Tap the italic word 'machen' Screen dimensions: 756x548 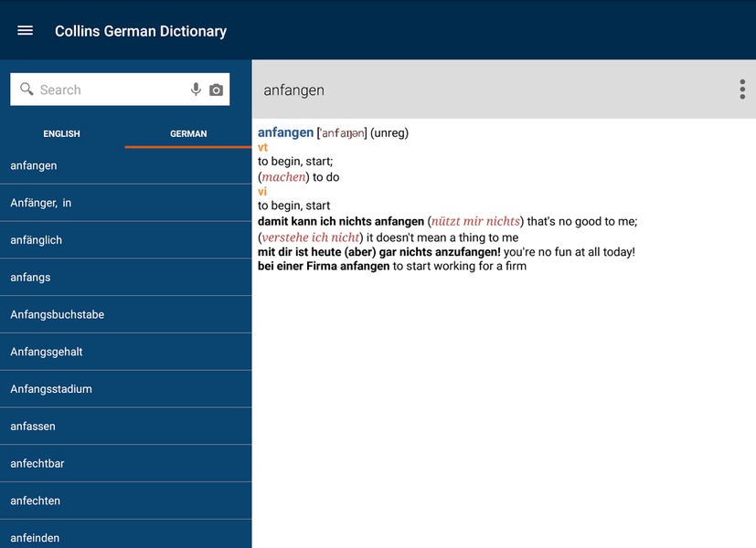[284, 177]
